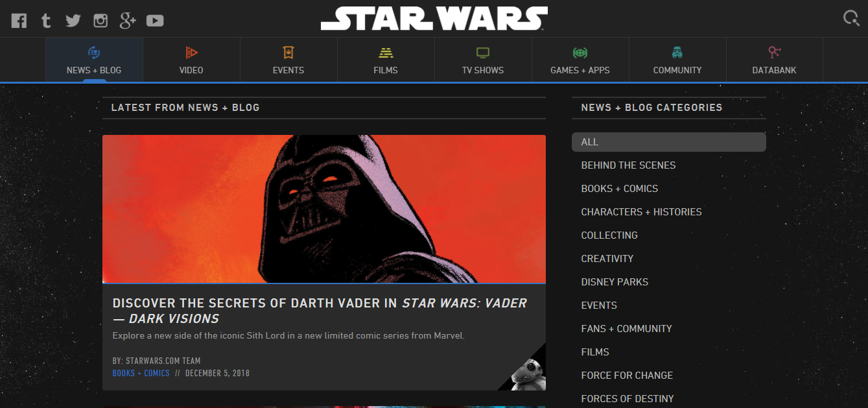Image resolution: width=868 pixels, height=408 pixels.
Task: Open the YouTube icon
Action: point(155,21)
